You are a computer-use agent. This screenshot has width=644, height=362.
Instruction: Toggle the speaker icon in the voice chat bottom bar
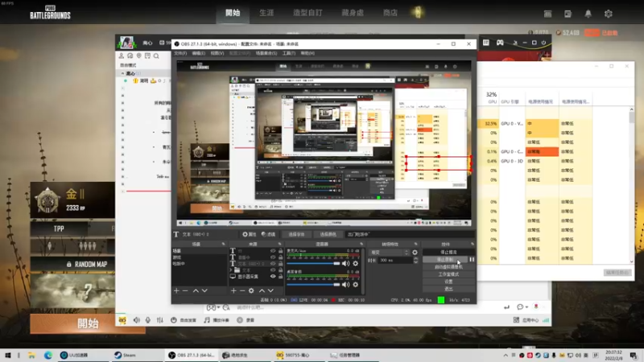tap(136, 320)
